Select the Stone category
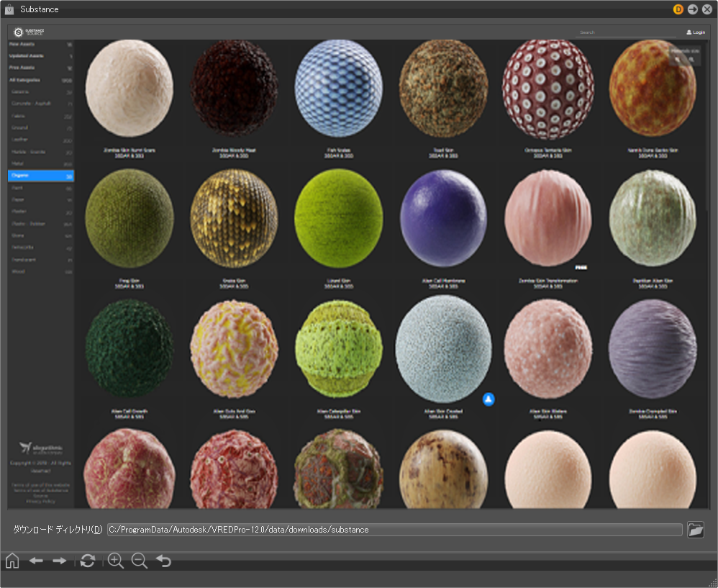This screenshot has width=718, height=588. point(41,235)
